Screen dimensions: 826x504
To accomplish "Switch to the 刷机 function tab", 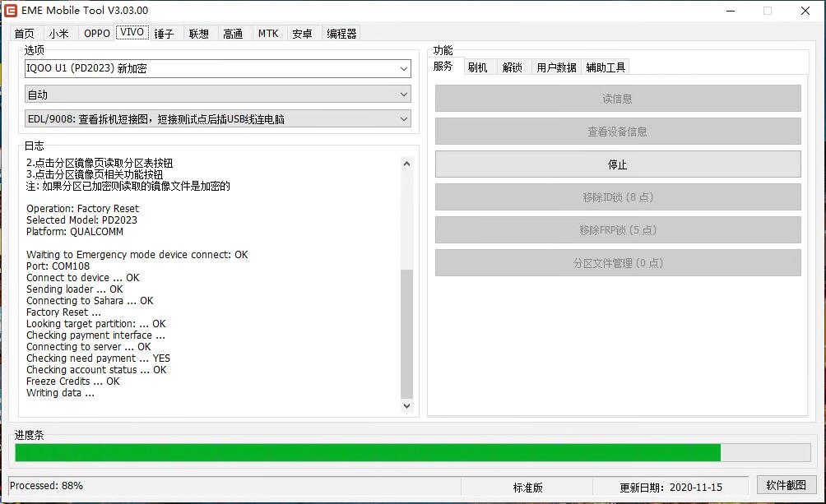I will 477,67.
